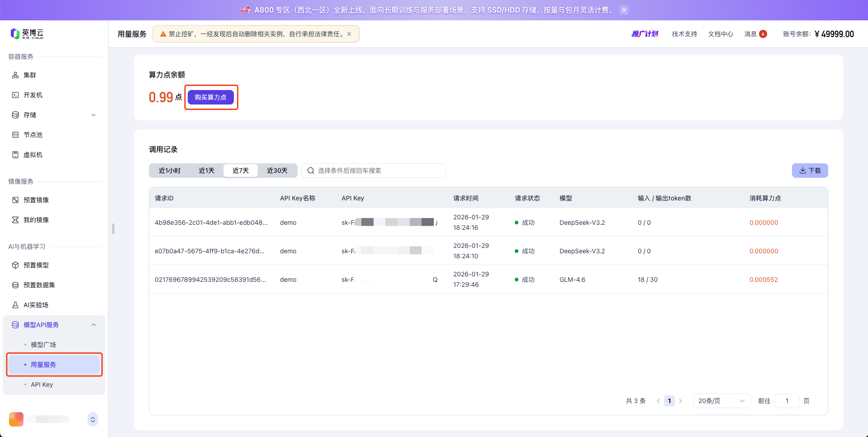Click the 虚拟机 virtual machine icon
This screenshot has width=868, height=437.
pos(15,155)
